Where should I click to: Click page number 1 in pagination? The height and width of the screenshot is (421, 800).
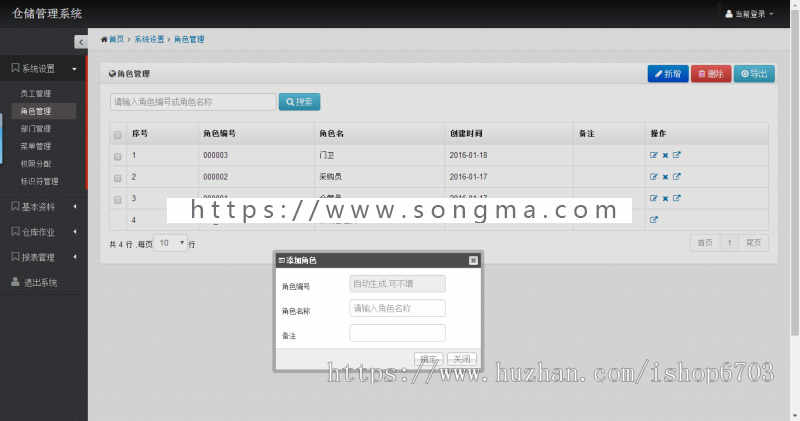(x=730, y=243)
